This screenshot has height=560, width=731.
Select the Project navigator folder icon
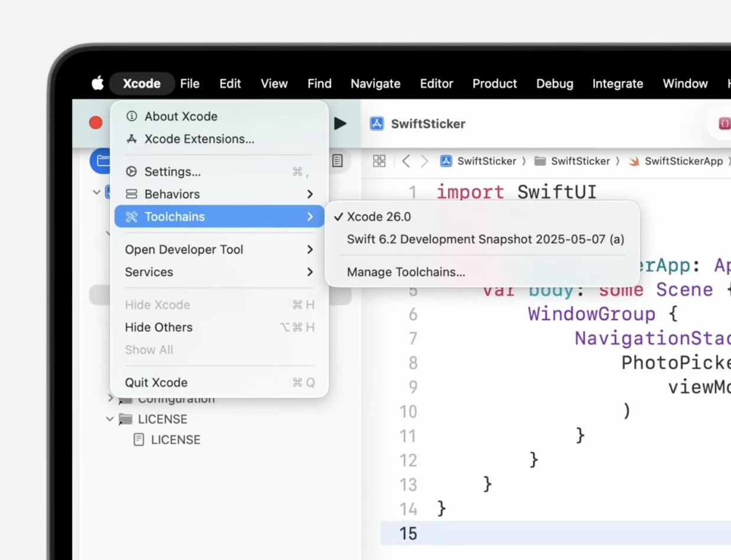pos(102,161)
